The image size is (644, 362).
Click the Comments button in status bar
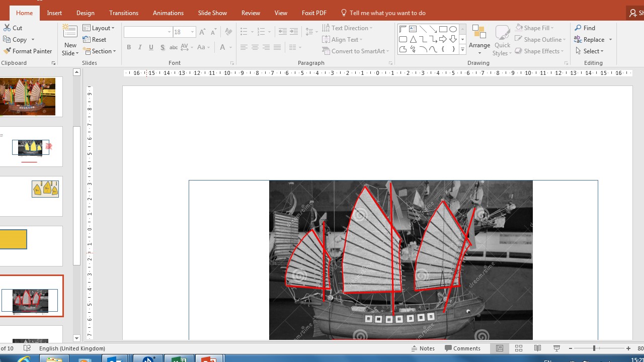coord(463,348)
